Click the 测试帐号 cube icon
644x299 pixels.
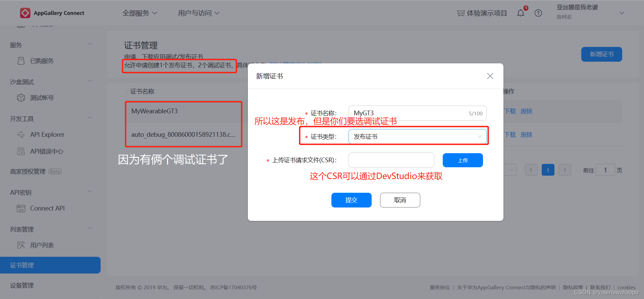[x=21, y=98]
